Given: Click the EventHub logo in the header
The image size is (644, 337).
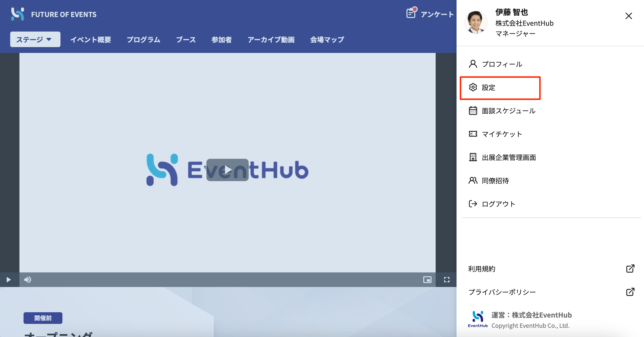Looking at the screenshot, I should pyautogui.click(x=17, y=14).
